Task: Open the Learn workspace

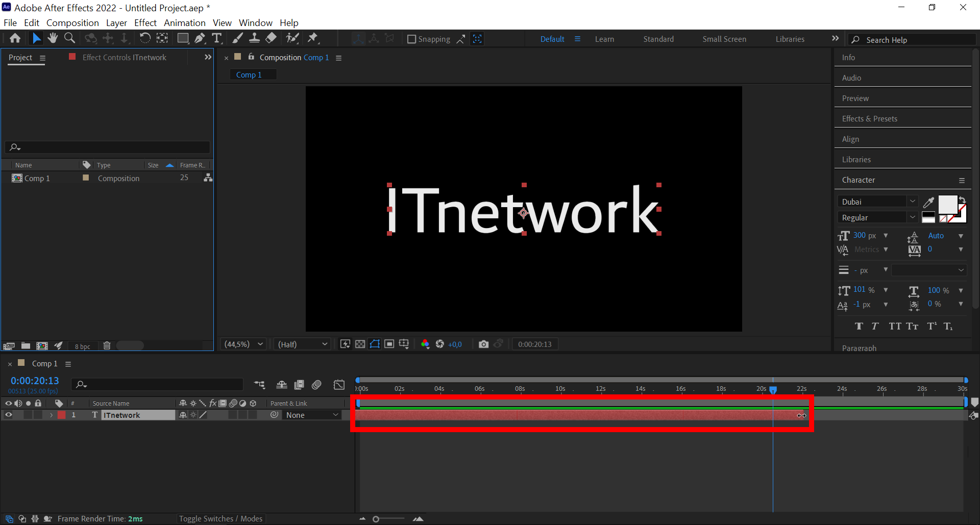Action: (x=604, y=39)
